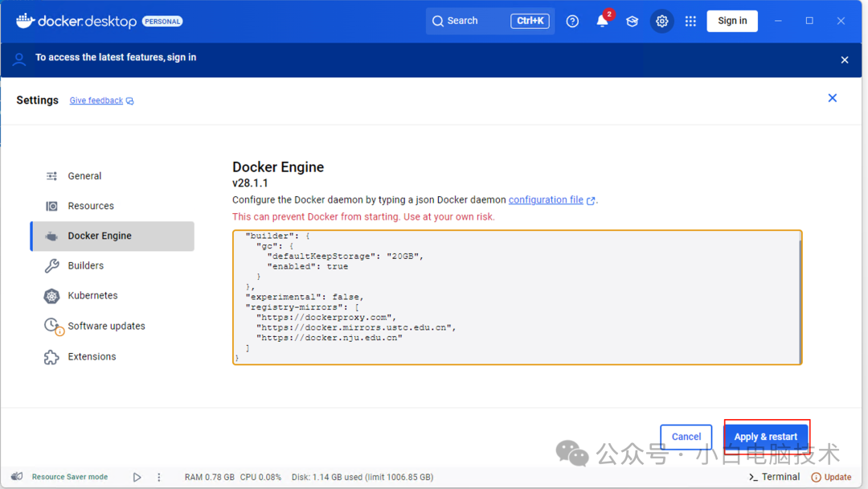Image resolution: width=868 pixels, height=489 pixels.
Task: Click the Sign in button
Action: pos(732,21)
